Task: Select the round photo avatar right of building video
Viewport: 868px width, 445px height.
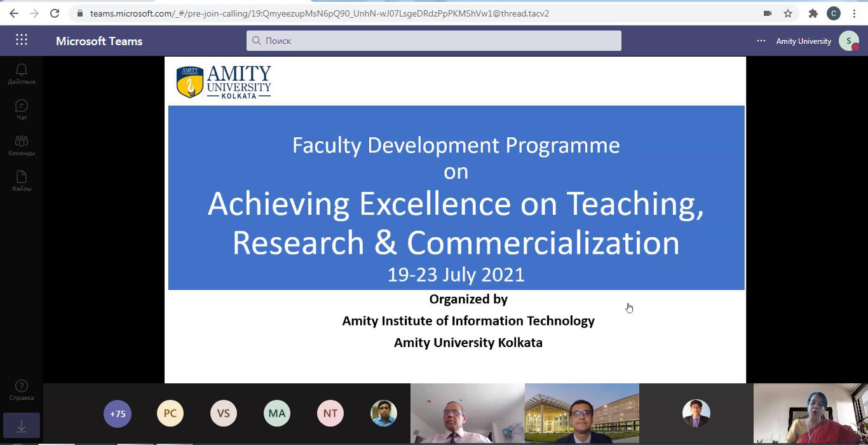Action: click(696, 413)
